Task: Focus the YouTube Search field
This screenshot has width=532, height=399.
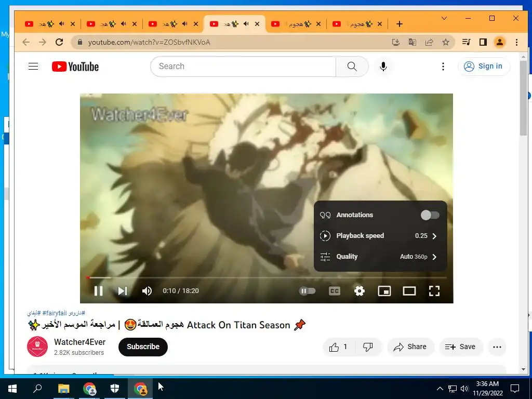Action: pos(243,66)
